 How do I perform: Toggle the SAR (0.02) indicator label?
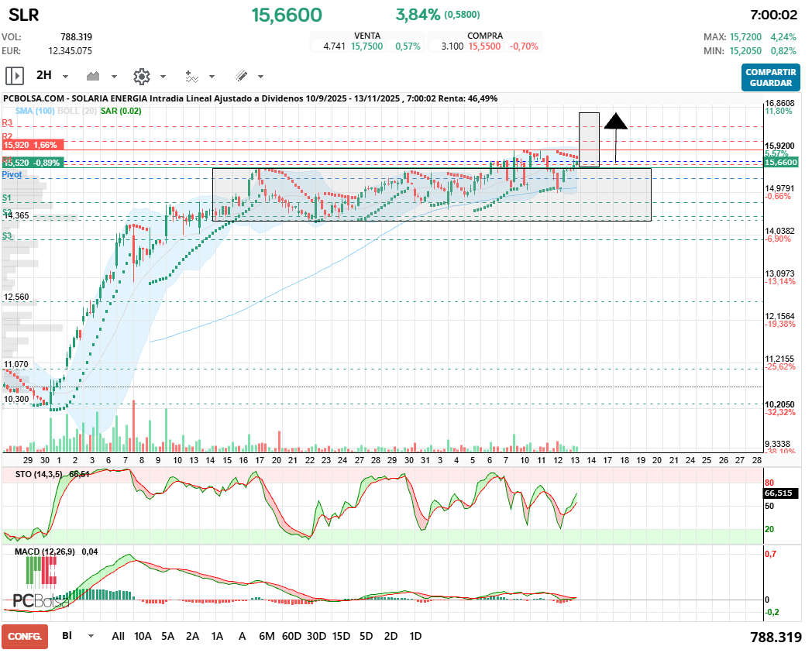pyautogui.click(x=121, y=112)
